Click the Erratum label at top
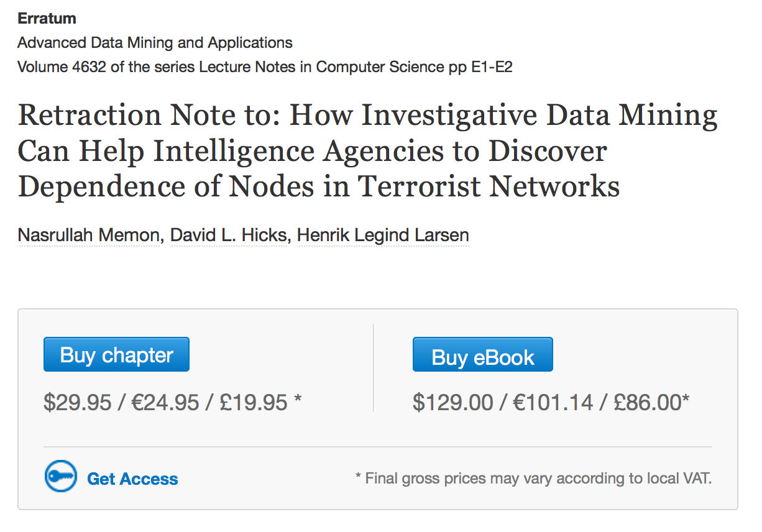Image resolution: width=762 pixels, height=532 pixels. tap(47, 19)
